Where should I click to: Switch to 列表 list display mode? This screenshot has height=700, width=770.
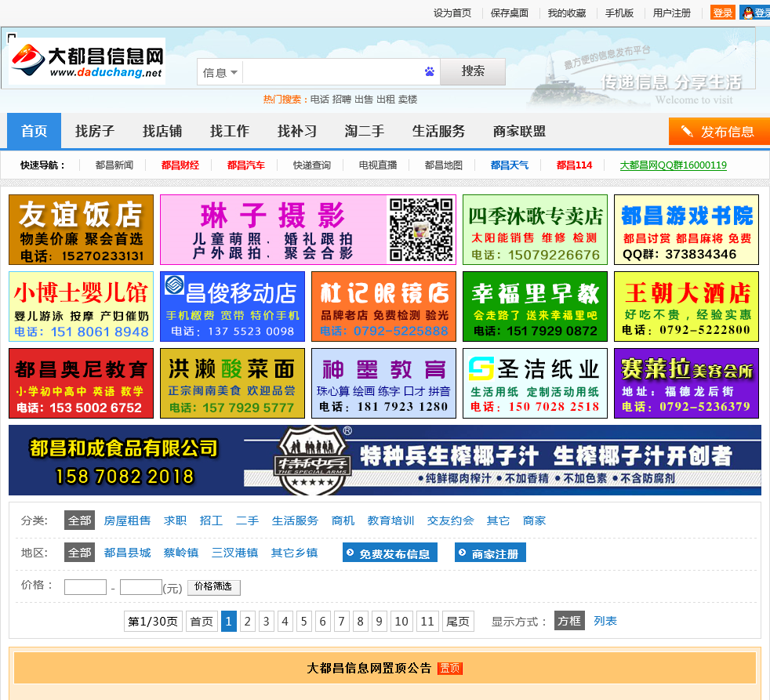pos(605,621)
